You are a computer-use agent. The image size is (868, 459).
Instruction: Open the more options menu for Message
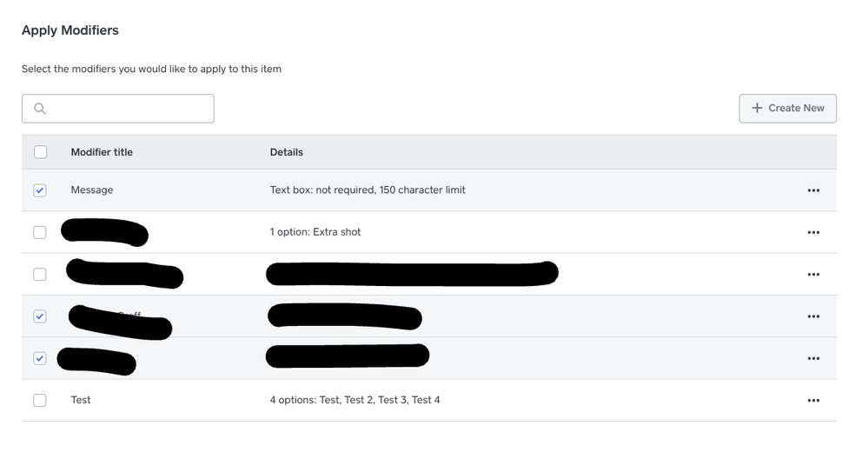coord(813,190)
